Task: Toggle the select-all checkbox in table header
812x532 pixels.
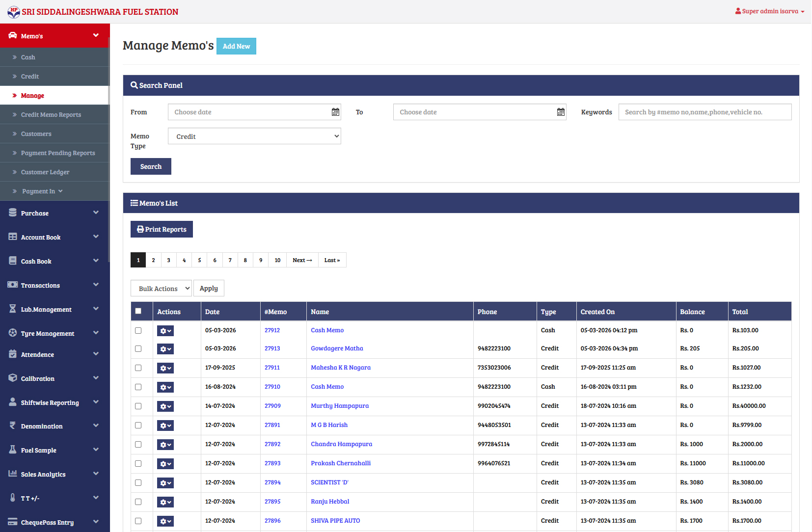Action: 138,311
